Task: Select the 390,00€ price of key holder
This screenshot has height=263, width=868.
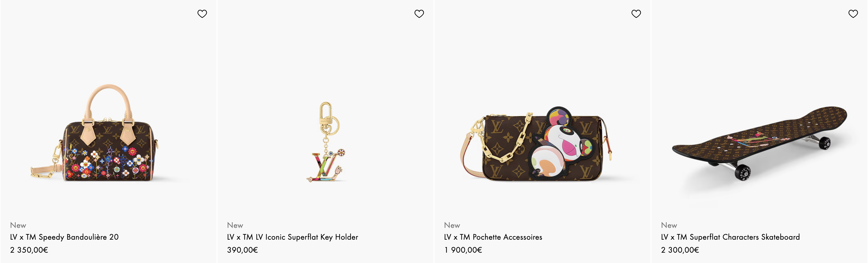Action: point(243,250)
